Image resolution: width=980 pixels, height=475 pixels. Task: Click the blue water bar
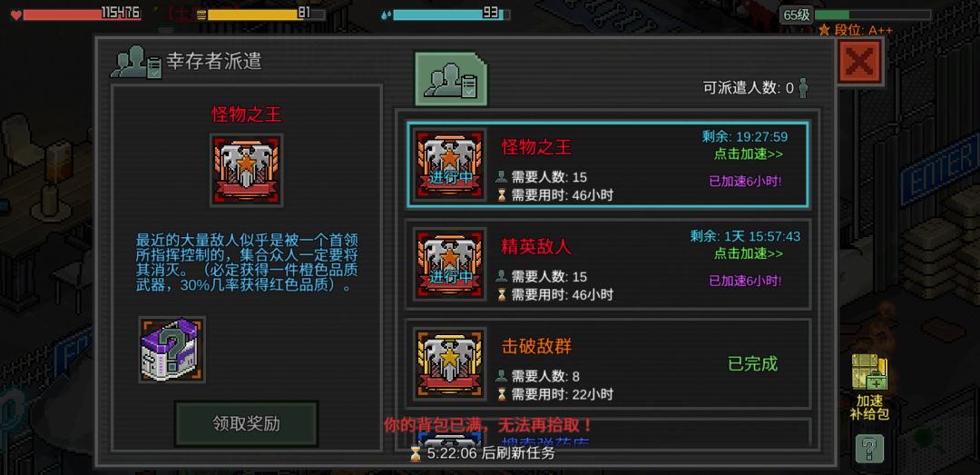(x=452, y=14)
